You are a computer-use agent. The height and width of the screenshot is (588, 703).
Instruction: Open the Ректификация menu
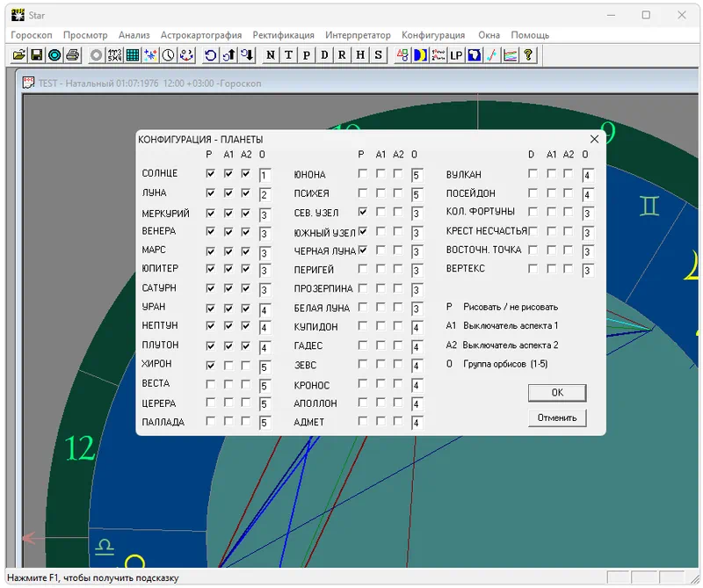tap(283, 35)
